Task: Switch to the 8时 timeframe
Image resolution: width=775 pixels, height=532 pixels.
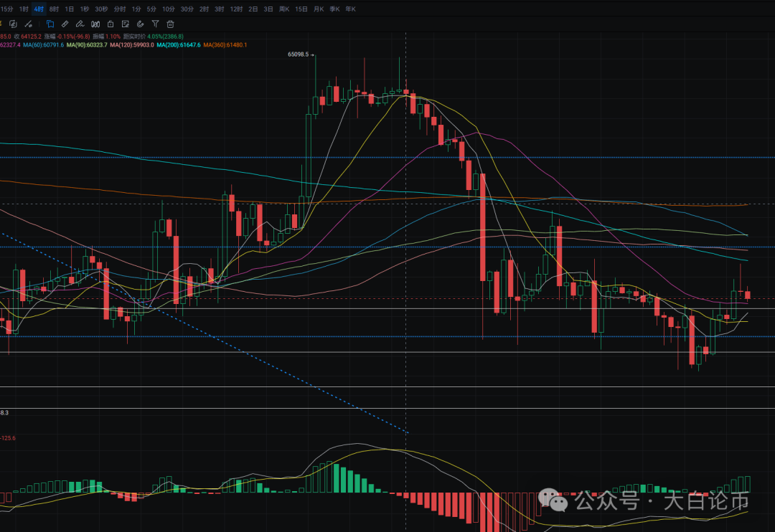Action: (x=54, y=9)
